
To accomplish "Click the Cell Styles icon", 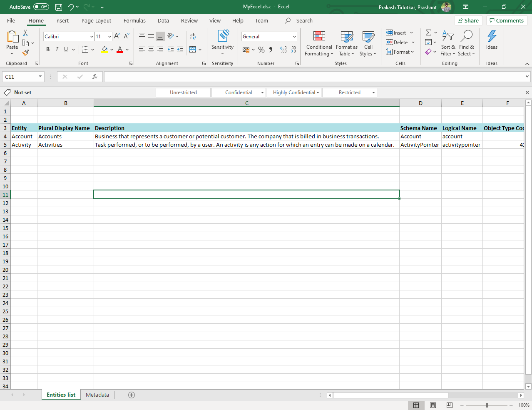I will (x=368, y=43).
